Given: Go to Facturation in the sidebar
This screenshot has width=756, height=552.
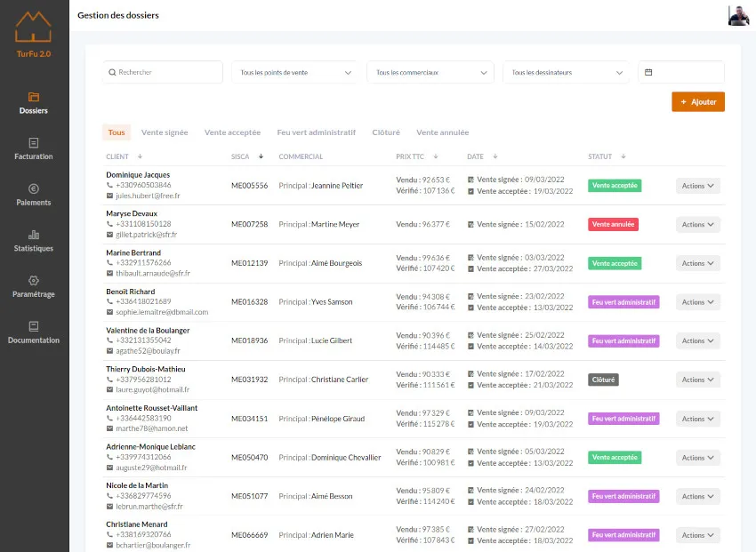Looking at the screenshot, I should [x=34, y=148].
